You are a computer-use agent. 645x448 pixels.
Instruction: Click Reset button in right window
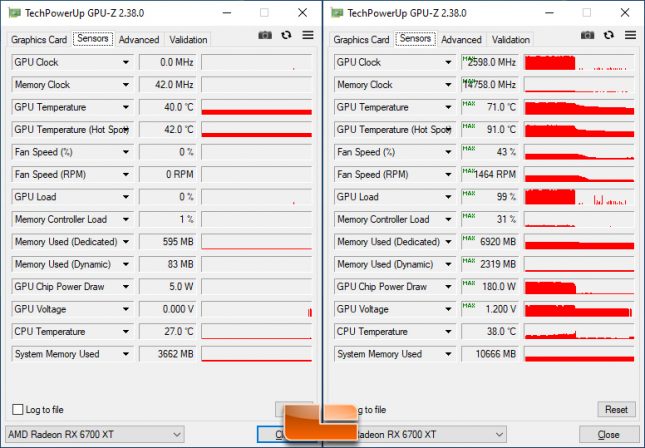click(x=616, y=409)
